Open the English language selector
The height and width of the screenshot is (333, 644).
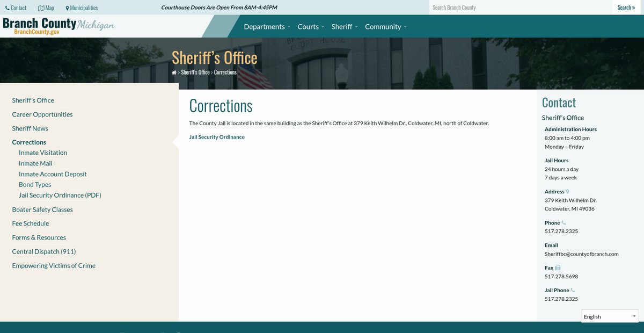610,316
